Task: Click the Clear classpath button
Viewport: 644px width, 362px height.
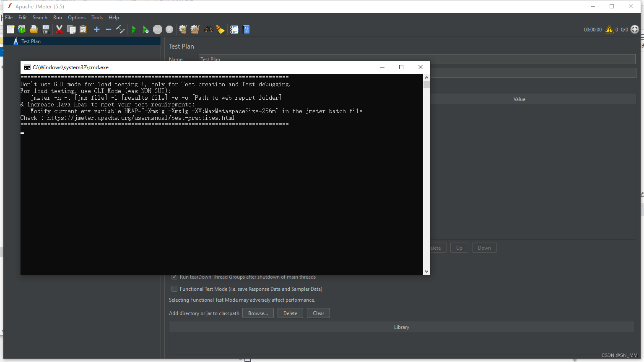Action: pos(318,313)
